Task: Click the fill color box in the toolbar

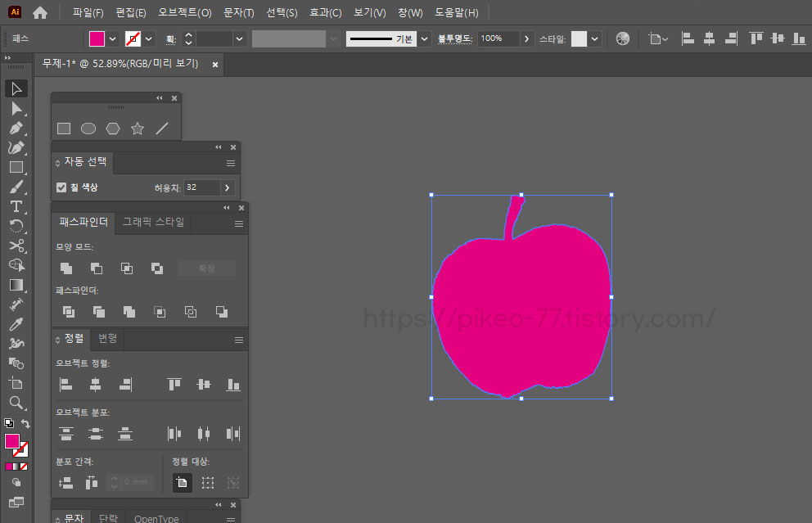Action: coord(12,441)
